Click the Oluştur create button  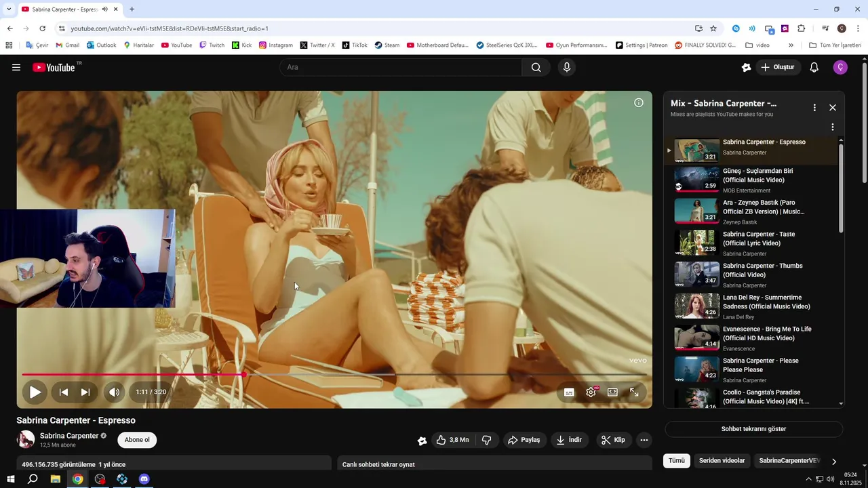click(778, 67)
